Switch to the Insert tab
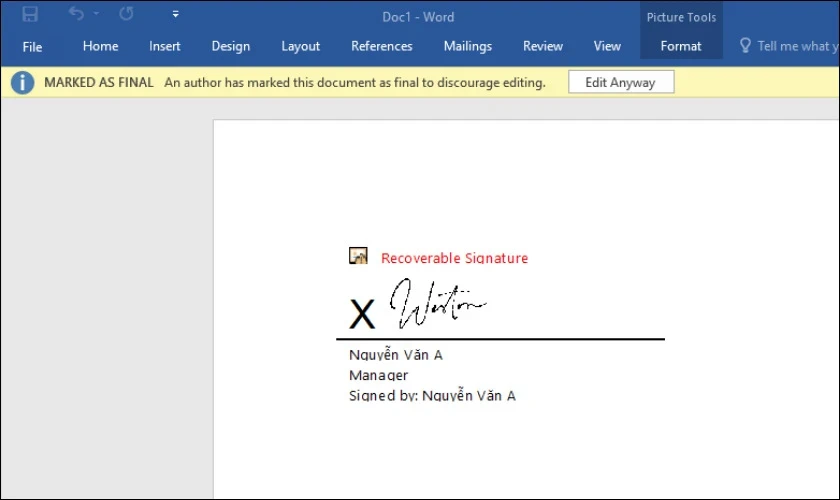 (165, 46)
